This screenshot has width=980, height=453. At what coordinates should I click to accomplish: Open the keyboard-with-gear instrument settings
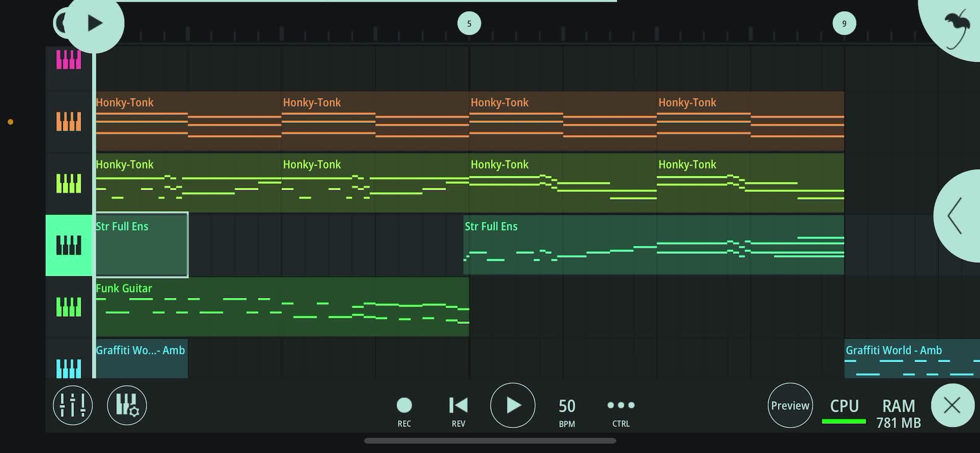127,406
